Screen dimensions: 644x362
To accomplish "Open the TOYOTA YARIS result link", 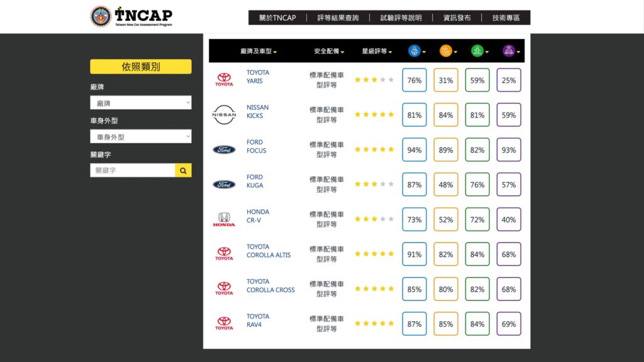I will [x=258, y=77].
